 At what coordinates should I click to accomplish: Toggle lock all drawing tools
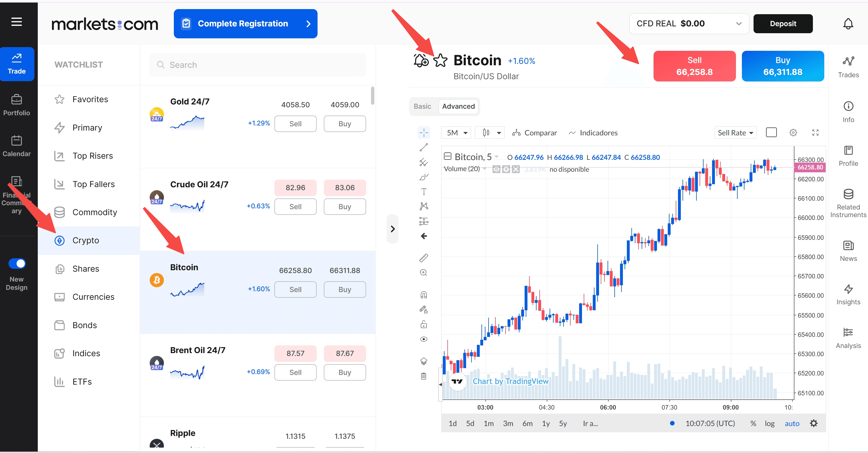click(x=423, y=324)
